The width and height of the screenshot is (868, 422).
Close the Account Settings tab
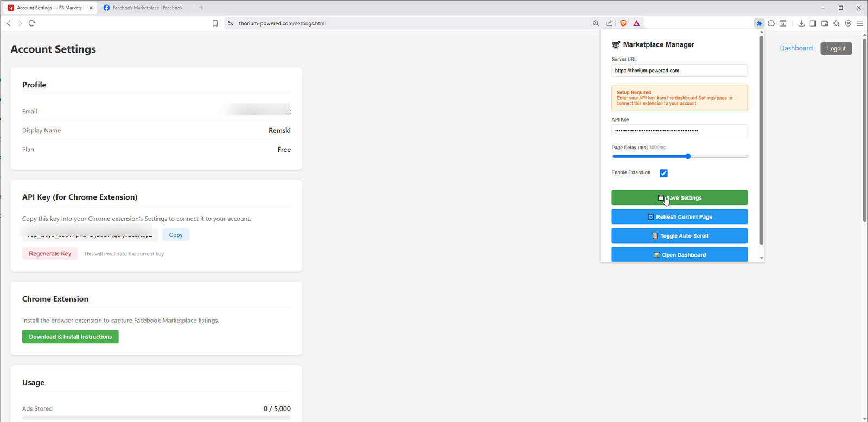coord(91,8)
